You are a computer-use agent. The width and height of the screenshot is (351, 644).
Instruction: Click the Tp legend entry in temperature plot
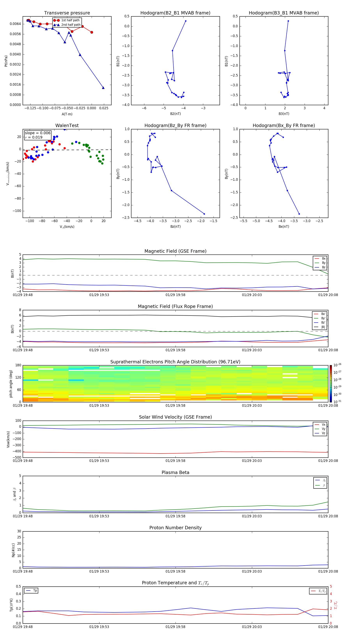[x=31, y=591]
